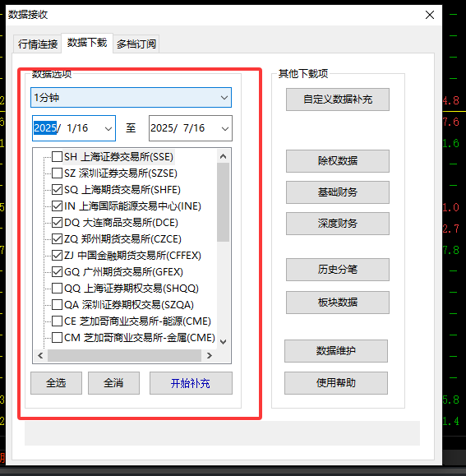Download 除权数据
Screen dimensions: 466x476
click(338, 161)
